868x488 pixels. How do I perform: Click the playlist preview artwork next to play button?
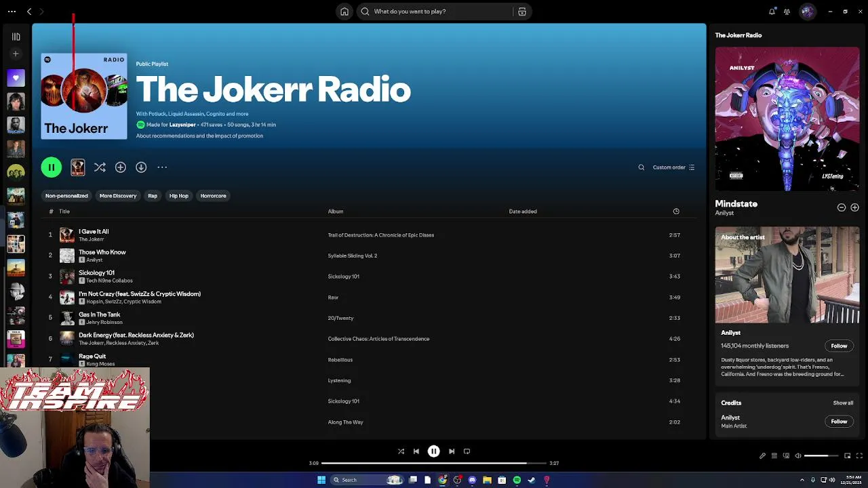(x=78, y=167)
